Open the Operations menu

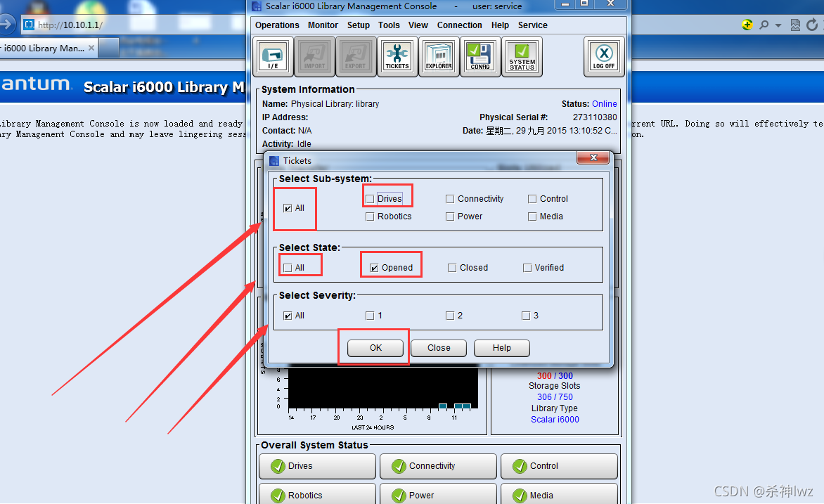[277, 25]
